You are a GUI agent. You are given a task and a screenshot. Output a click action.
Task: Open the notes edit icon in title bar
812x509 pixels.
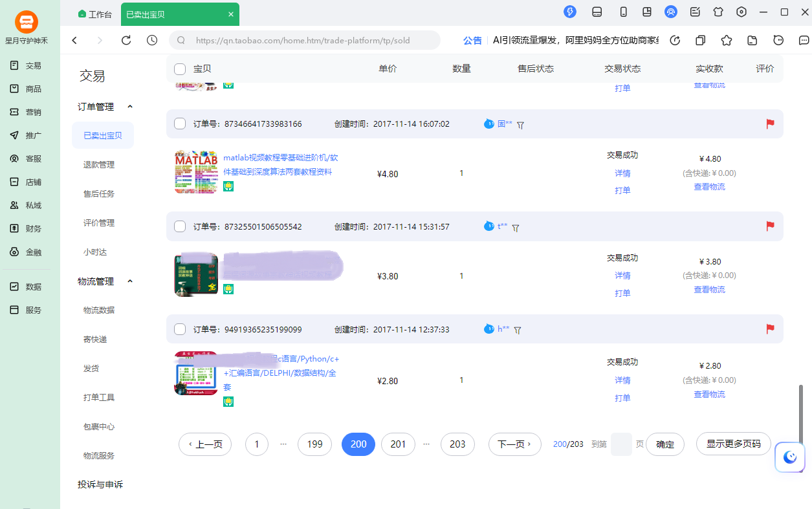click(x=696, y=12)
